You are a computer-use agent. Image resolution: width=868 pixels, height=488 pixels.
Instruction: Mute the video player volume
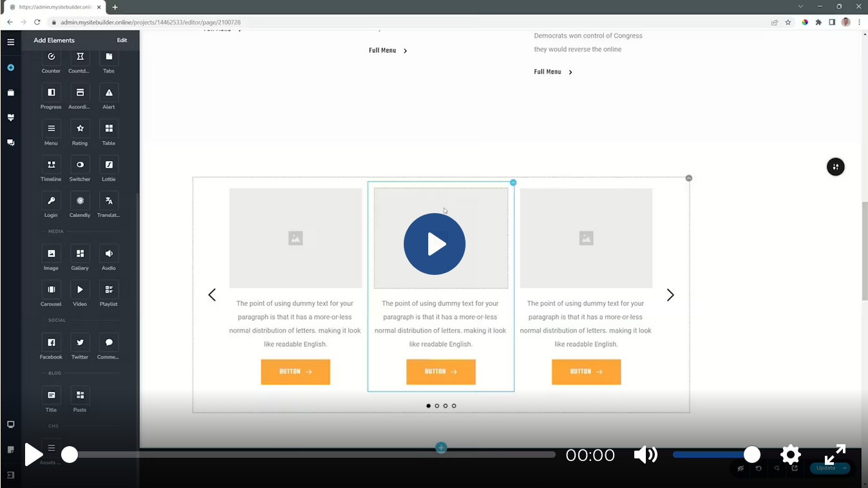tap(645, 455)
